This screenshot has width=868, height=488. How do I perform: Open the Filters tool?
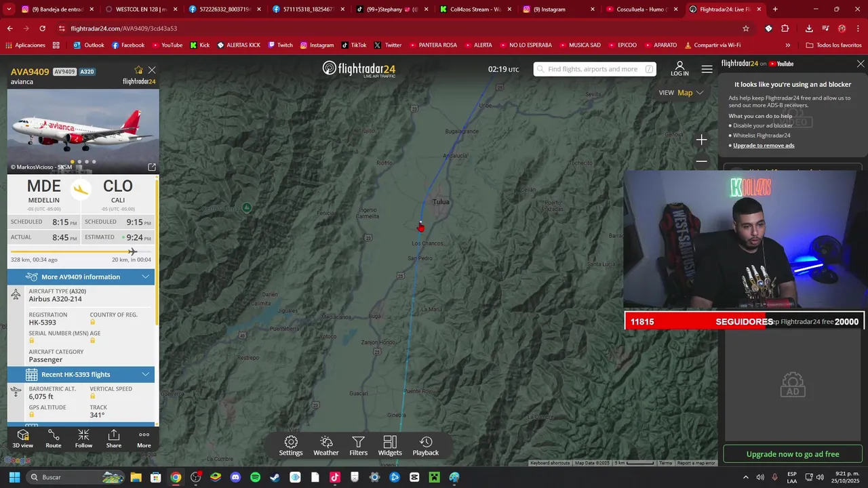[x=359, y=446]
